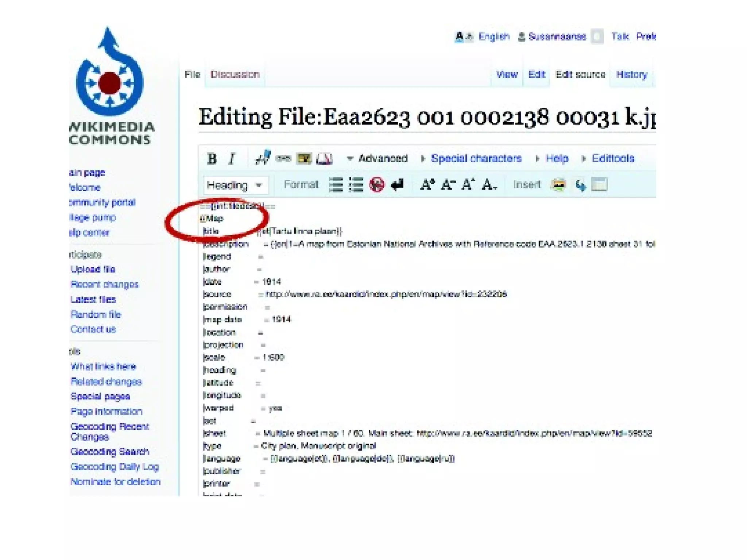
Task: Insert a table icon
Action: 599,185
